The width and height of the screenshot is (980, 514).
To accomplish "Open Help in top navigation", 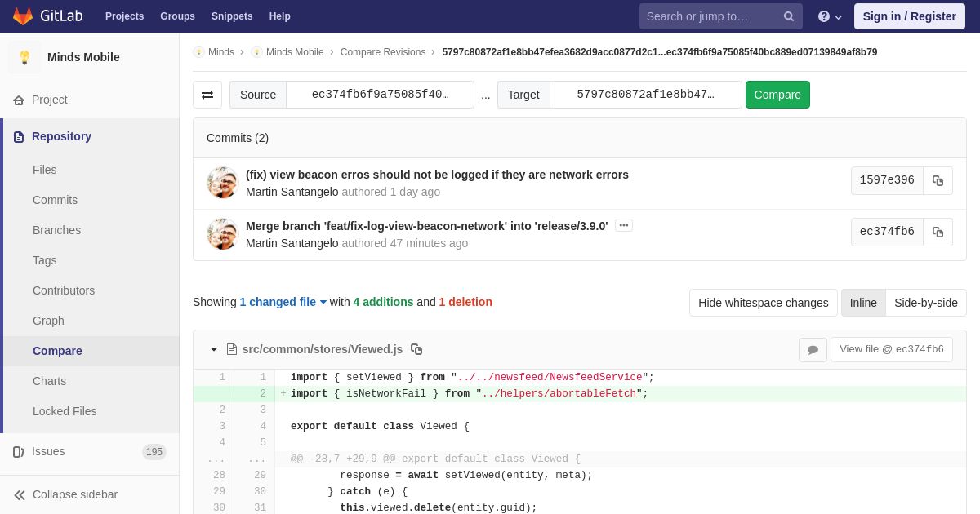I will coord(280,16).
